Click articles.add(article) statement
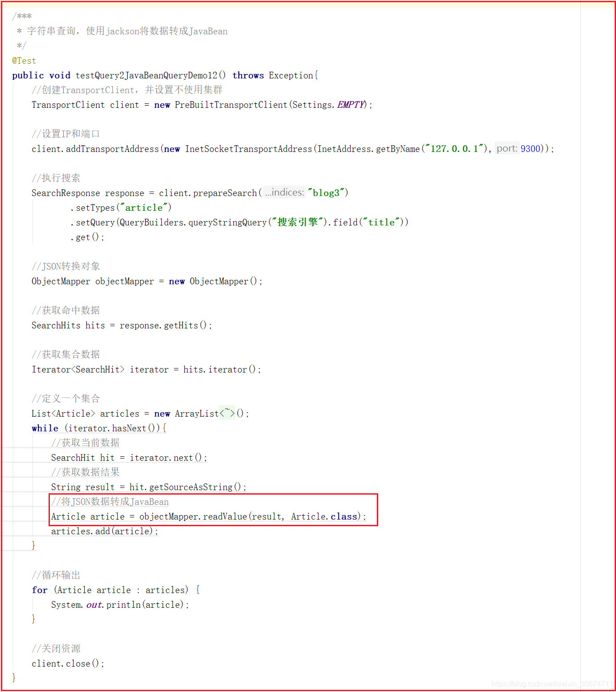This screenshot has height=692, width=616. [105, 531]
